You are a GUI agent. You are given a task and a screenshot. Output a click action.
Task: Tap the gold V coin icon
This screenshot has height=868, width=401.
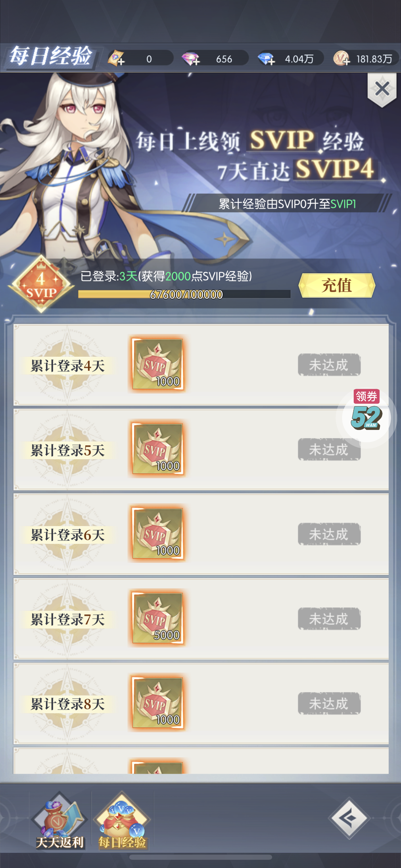coord(341,59)
